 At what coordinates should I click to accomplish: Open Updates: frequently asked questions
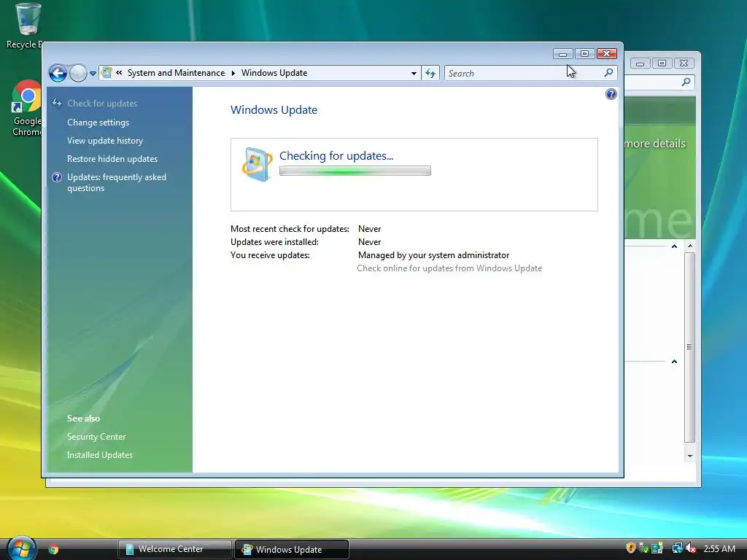click(x=117, y=182)
